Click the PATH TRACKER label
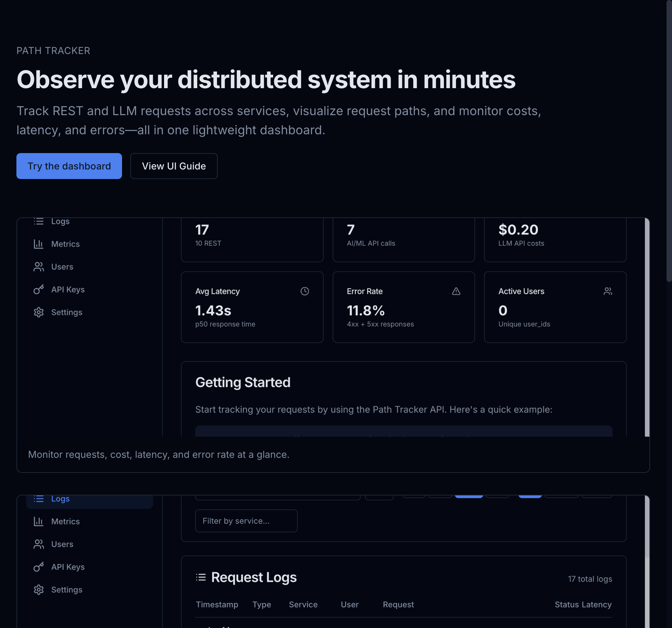 [53, 51]
